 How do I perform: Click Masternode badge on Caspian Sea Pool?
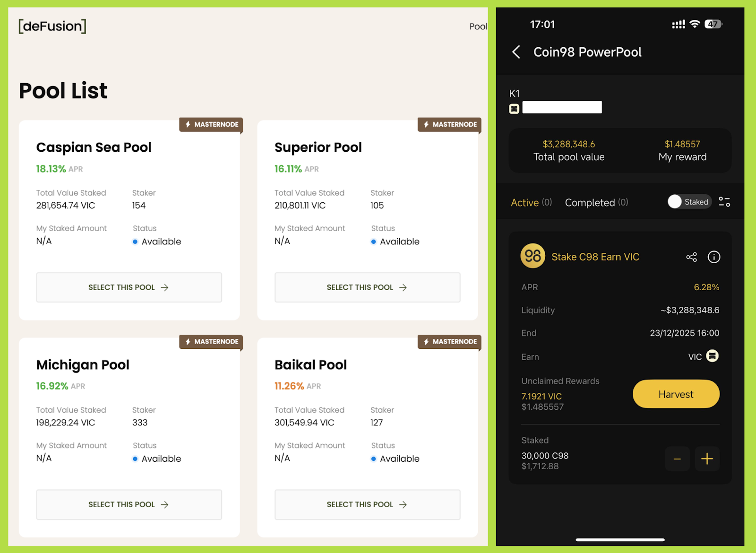pos(211,124)
